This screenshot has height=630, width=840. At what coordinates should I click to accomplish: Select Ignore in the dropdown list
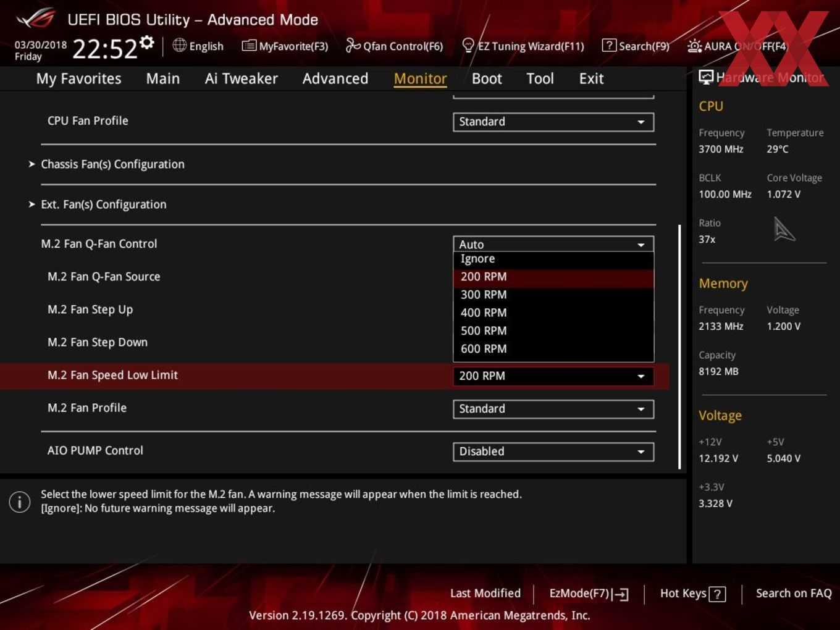click(553, 259)
